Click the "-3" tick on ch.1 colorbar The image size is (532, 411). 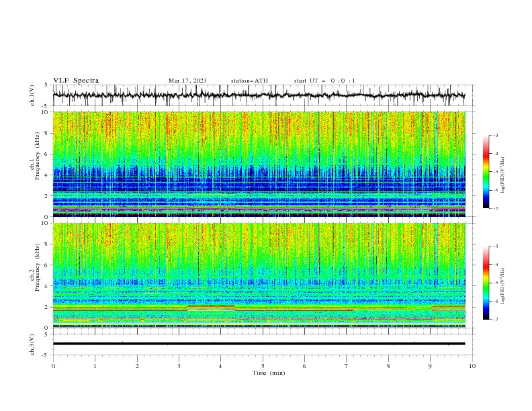click(496, 135)
